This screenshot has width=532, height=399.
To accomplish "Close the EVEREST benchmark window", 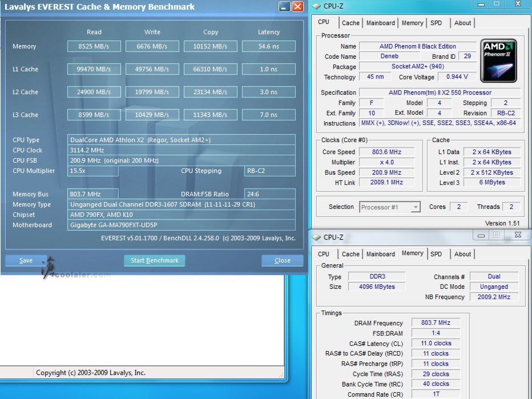I will 297,6.
